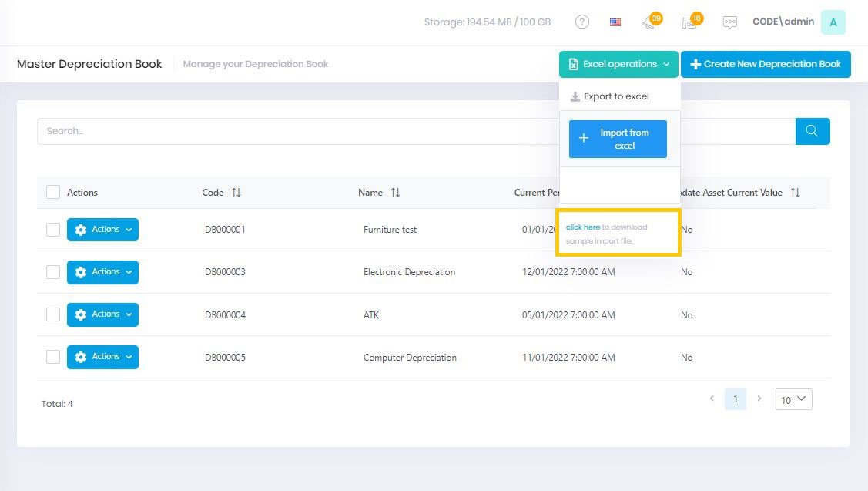Click Create New Depreciation Book
Screen dimensions: 868x491
pos(766,64)
